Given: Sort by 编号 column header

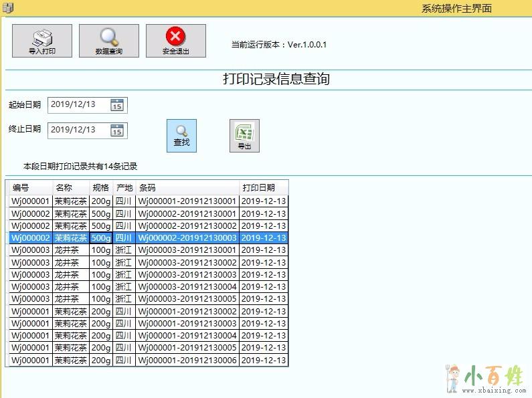Looking at the screenshot, I should pos(30,188).
